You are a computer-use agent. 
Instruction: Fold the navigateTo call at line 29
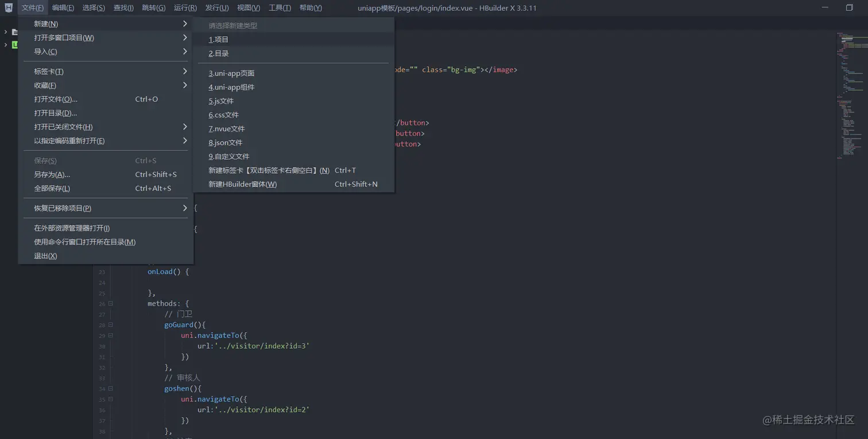click(111, 336)
